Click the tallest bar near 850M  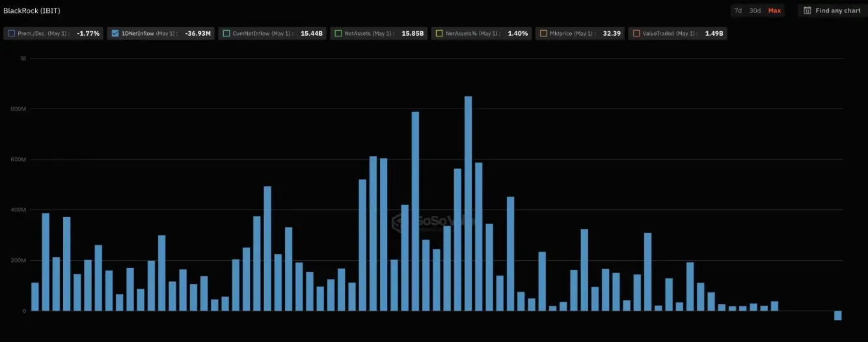coord(468,203)
